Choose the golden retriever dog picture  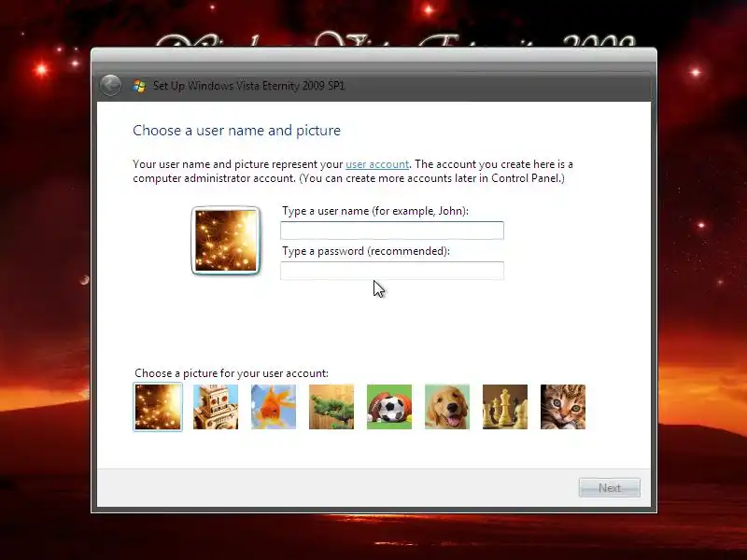click(x=447, y=407)
